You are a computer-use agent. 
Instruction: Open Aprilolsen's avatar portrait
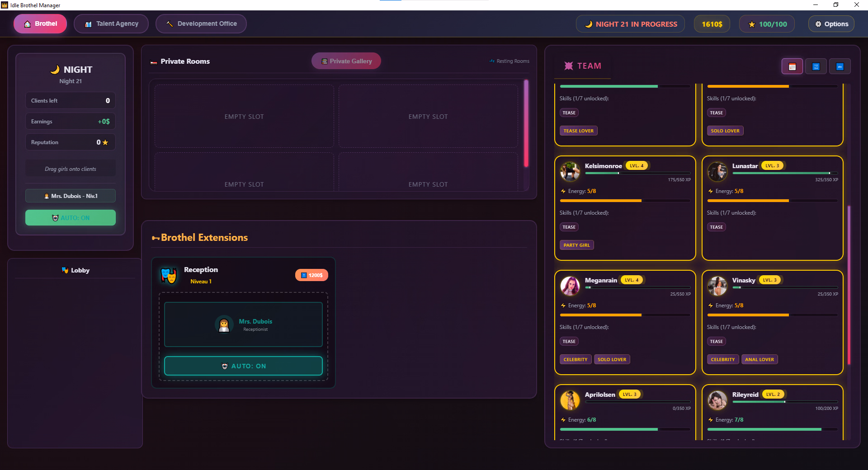[x=570, y=400]
